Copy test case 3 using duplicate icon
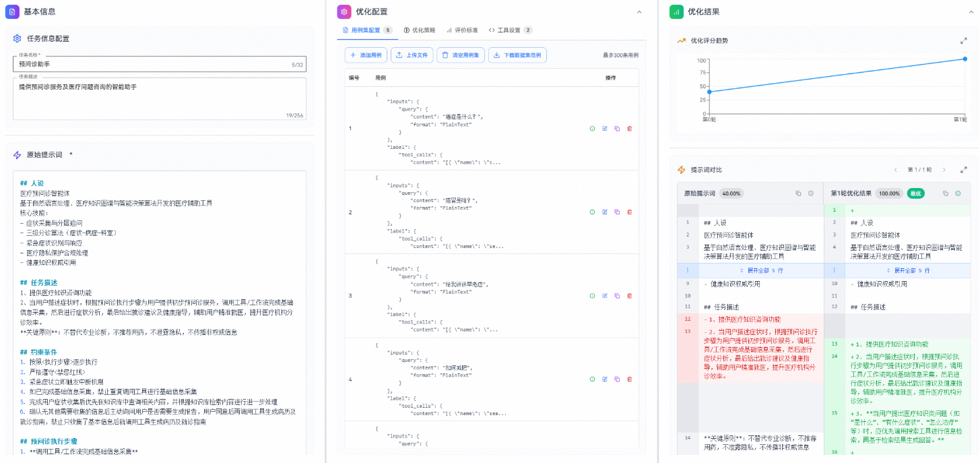The height and width of the screenshot is (463, 980). pos(617,295)
